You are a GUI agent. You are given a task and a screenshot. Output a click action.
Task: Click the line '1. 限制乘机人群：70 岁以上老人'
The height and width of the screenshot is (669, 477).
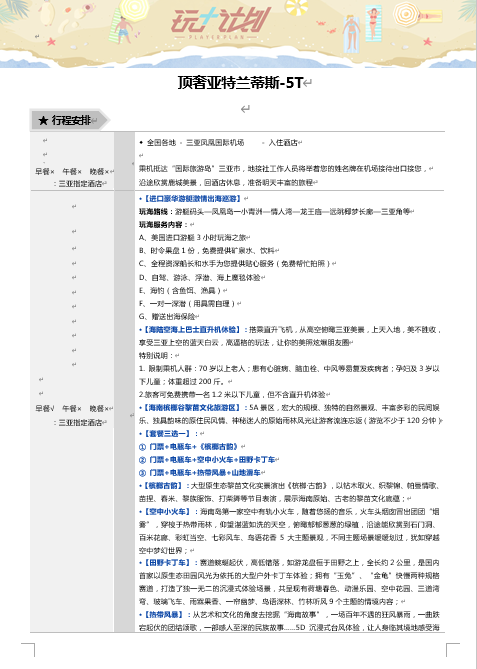(x=289, y=369)
